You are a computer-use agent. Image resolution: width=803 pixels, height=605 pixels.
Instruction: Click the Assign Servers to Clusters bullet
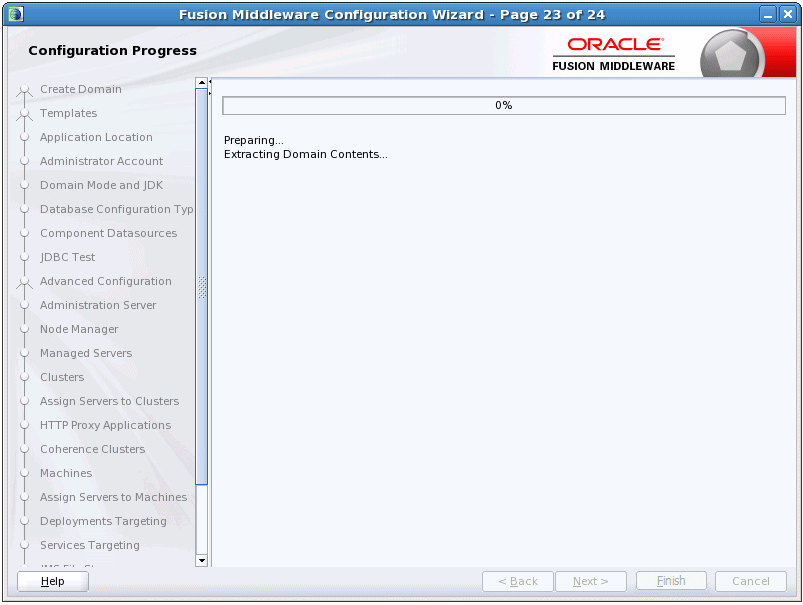pyautogui.click(x=24, y=401)
